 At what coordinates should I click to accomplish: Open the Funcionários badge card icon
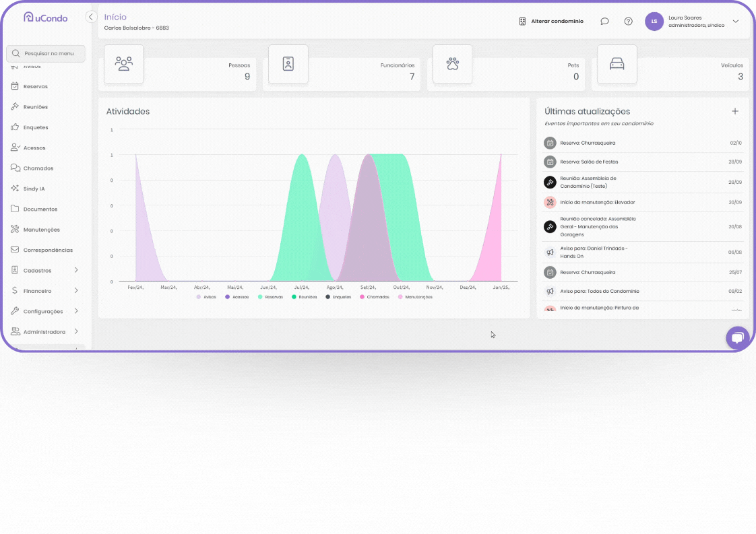click(x=288, y=64)
